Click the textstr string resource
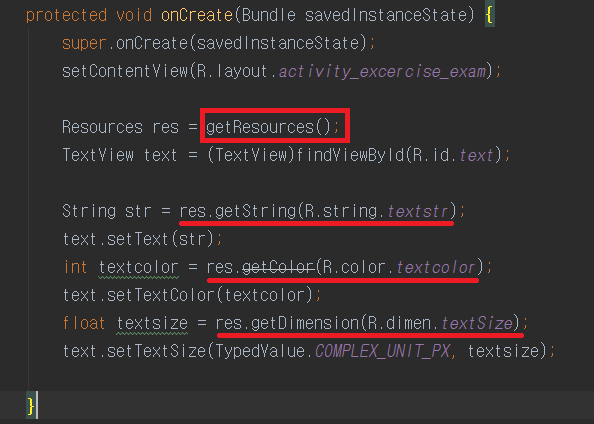 click(x=418, y=211)
